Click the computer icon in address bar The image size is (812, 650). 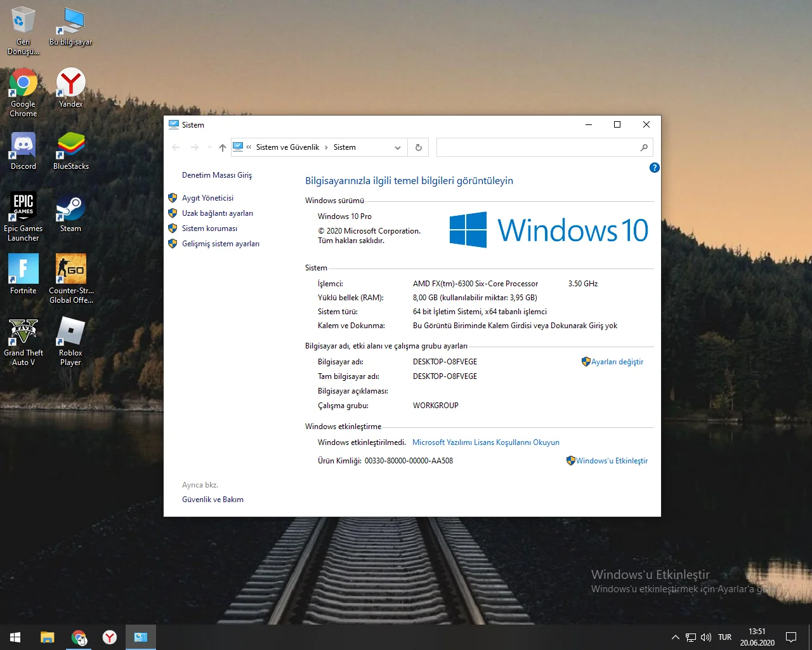tap(238, 147)
